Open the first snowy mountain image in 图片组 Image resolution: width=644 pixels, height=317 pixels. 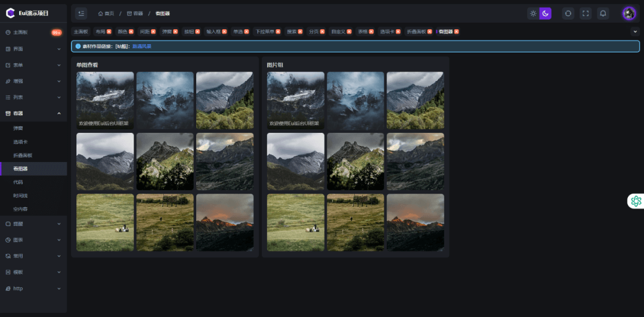[x=296, y=101]
